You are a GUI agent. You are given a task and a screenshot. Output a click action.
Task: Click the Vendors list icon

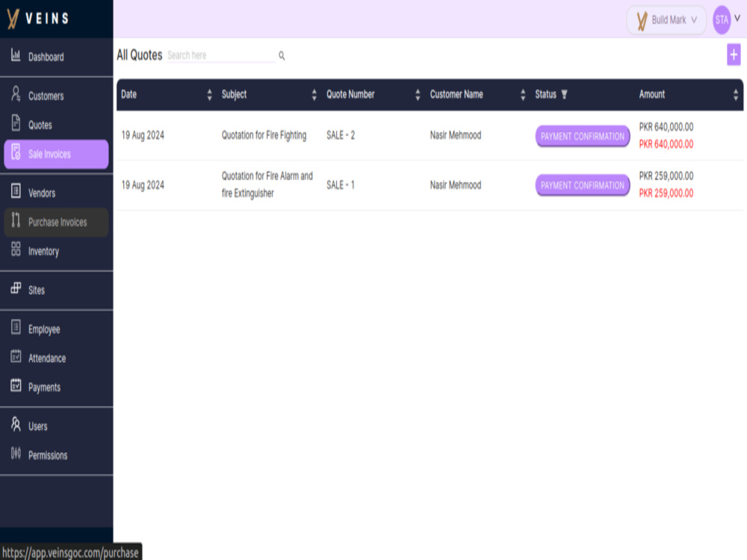tap(16, 191)
